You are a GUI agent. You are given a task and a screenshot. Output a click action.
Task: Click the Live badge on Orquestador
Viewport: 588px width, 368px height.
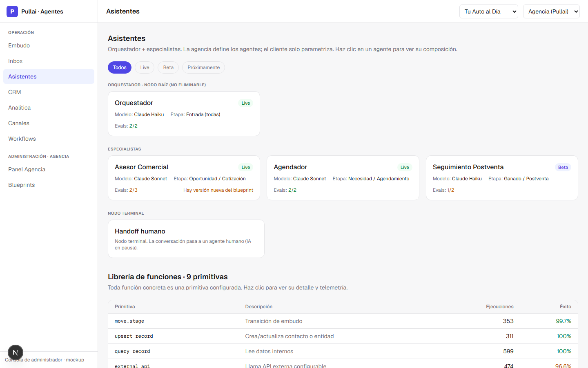(246, 103)
